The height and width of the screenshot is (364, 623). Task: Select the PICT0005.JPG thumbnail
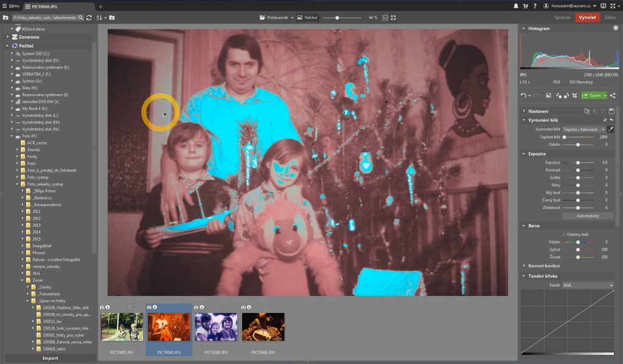[122, 327]
